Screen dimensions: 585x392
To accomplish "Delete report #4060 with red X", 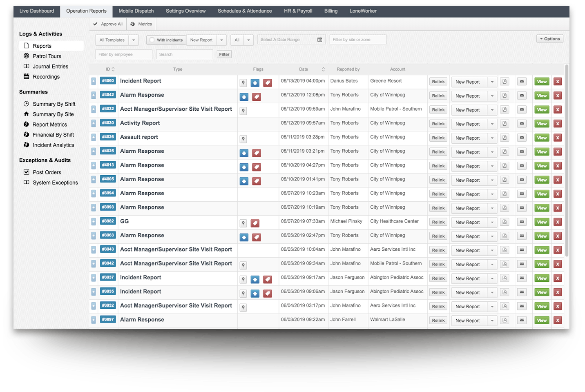I will [x=558, y=82].
